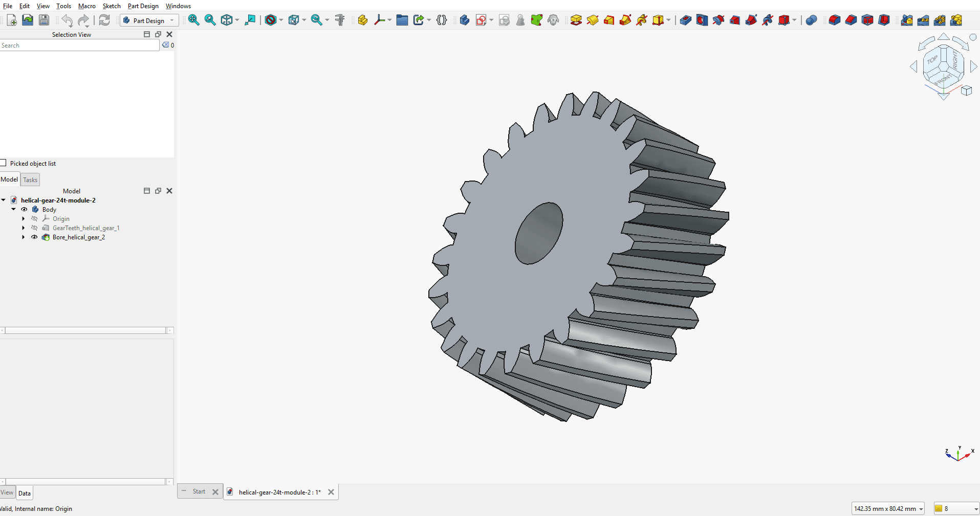Screen dimensions: 980x516
Task: Open the Macro menu
Action: click(x=87, y=6)
